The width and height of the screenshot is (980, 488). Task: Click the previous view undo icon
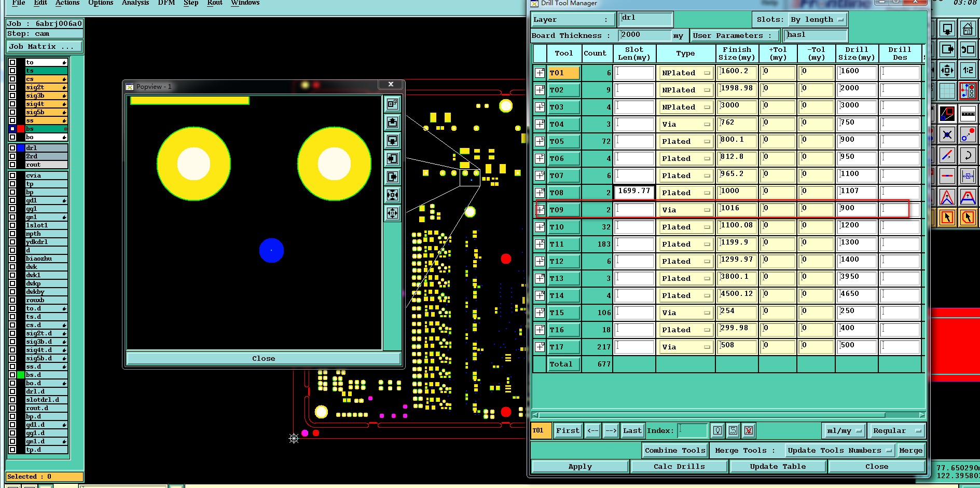[968, 49]
